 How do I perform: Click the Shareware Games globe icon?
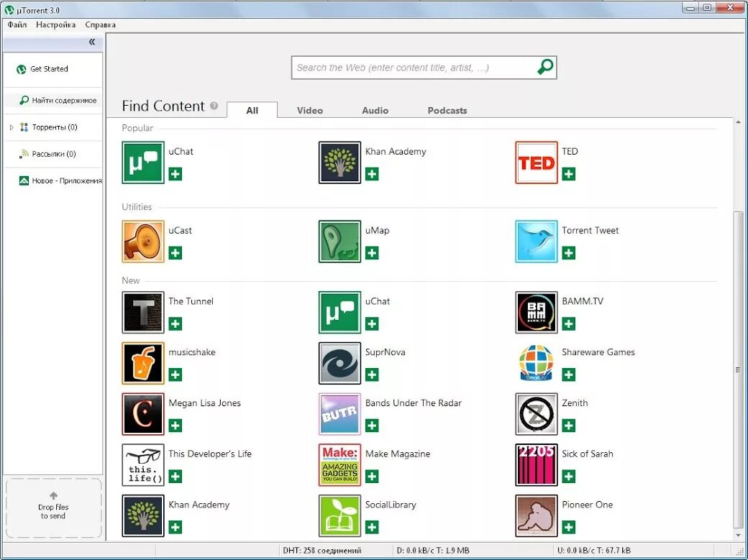(x=537, y=363)
